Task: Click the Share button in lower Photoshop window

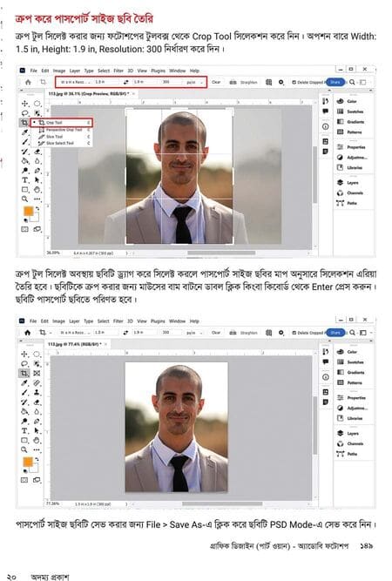Action: click(335, 333)
